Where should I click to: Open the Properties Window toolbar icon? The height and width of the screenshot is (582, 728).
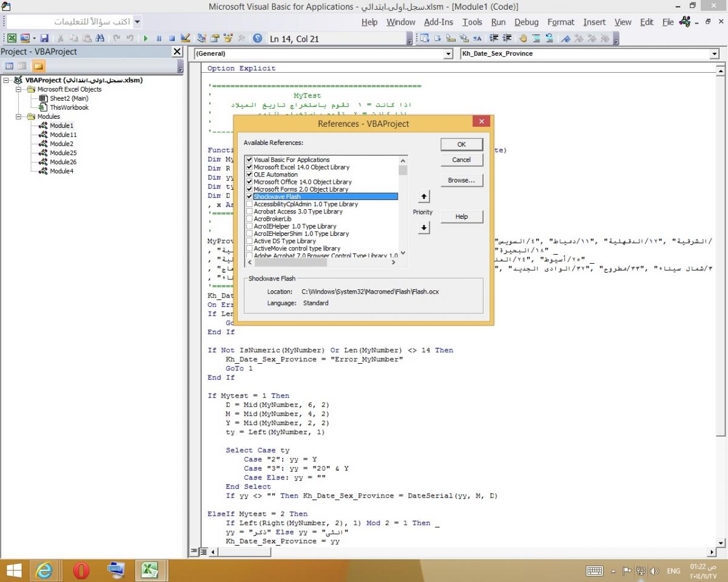pyautogui.click(x=214, y=38)
